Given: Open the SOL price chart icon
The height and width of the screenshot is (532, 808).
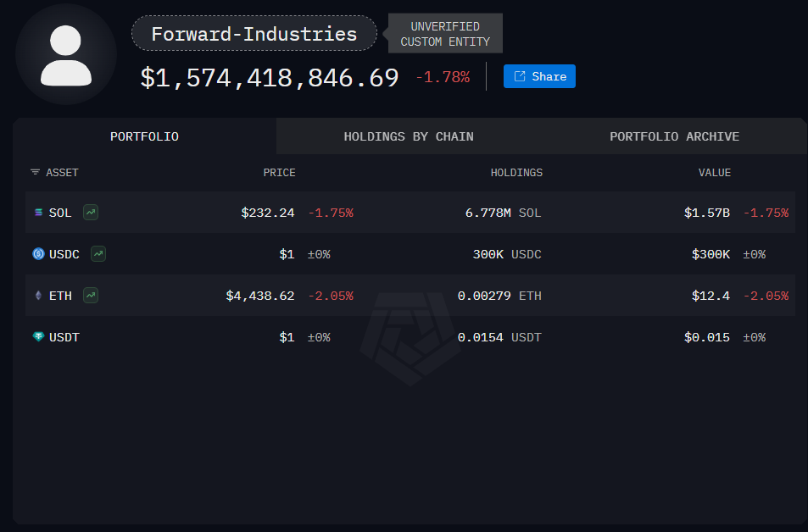Looking at the screenshot, I should 91,213.
